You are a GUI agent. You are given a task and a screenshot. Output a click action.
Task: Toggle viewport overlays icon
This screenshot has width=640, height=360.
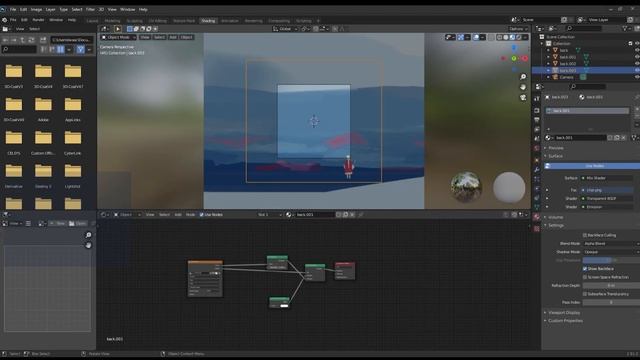[x=476, y=37]
